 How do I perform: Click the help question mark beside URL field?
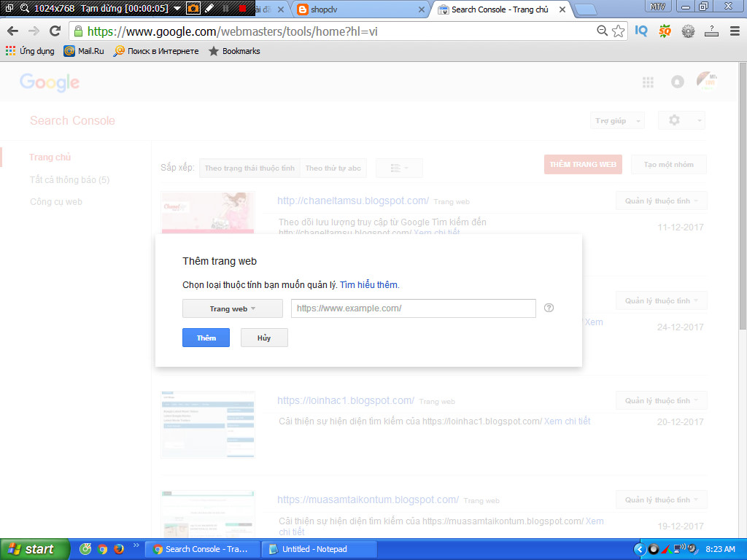click(549, 308)
